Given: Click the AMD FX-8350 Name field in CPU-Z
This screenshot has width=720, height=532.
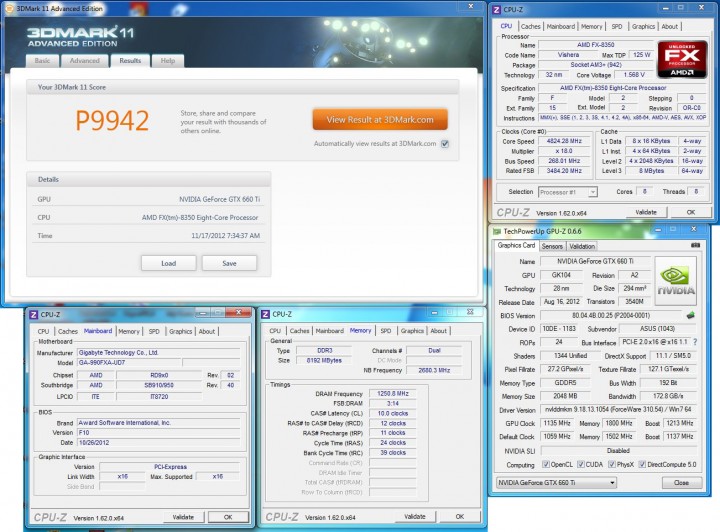Looking at the screenshot, I should pyautogui.click(x=595, y=45).
